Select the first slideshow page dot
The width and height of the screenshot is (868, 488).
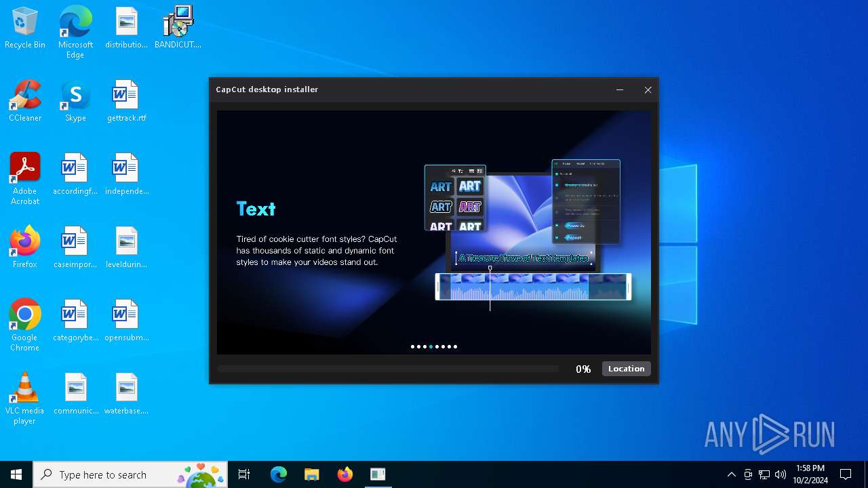coord(413,346)
